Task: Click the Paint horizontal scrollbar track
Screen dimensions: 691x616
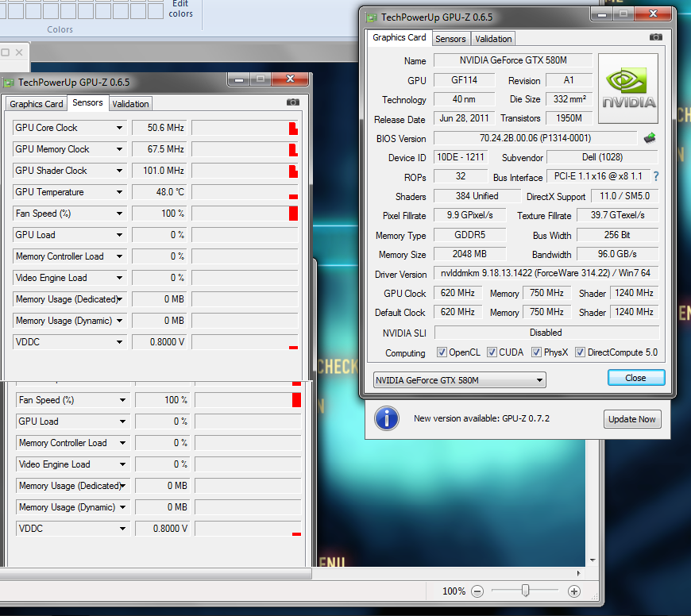Action: (443, 573)
